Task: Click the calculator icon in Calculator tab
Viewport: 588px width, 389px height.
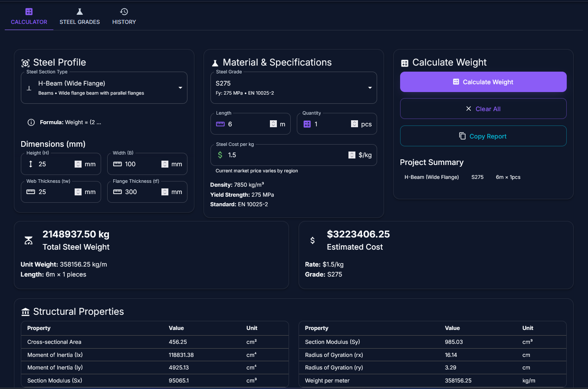Action: click(x=29, y=12)
